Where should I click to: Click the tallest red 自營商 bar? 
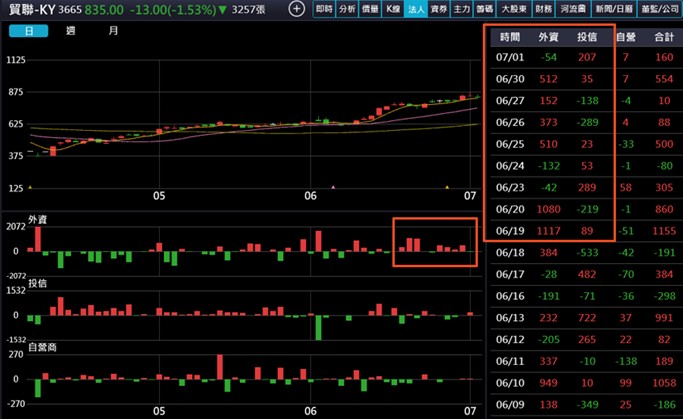(x=220, y=367)
